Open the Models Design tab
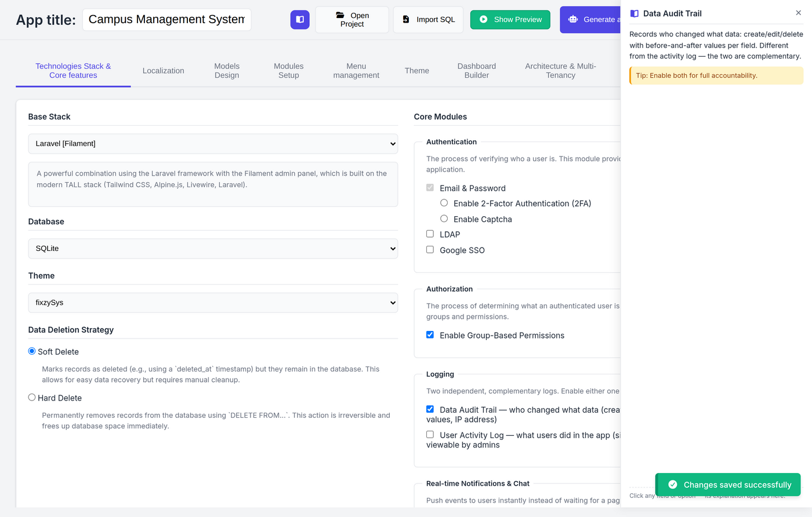This screenshot has height=517, width=812. [227, 71]
